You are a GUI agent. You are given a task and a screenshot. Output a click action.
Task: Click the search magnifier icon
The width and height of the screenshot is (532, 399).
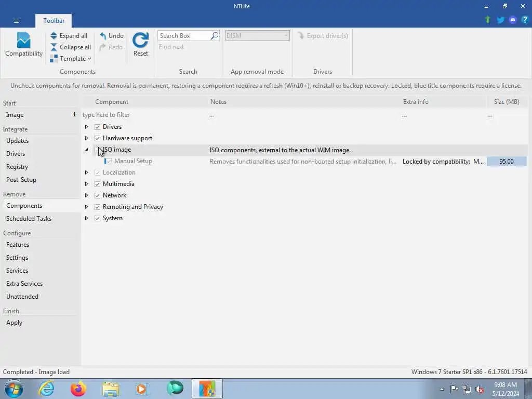(215, 36)
